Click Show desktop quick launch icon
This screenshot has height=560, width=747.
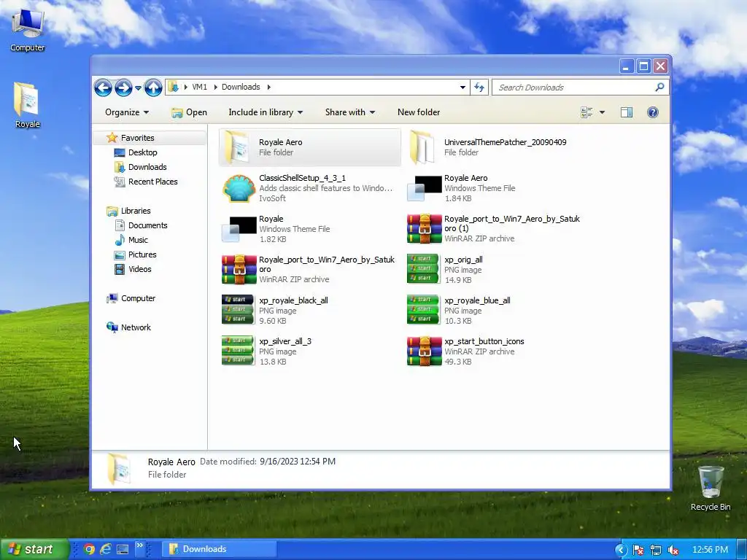tap(123, 550)
